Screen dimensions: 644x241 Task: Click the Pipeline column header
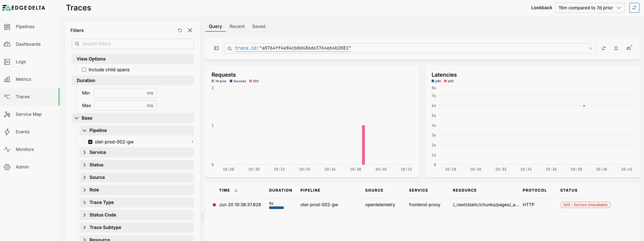tap(310, 190)
